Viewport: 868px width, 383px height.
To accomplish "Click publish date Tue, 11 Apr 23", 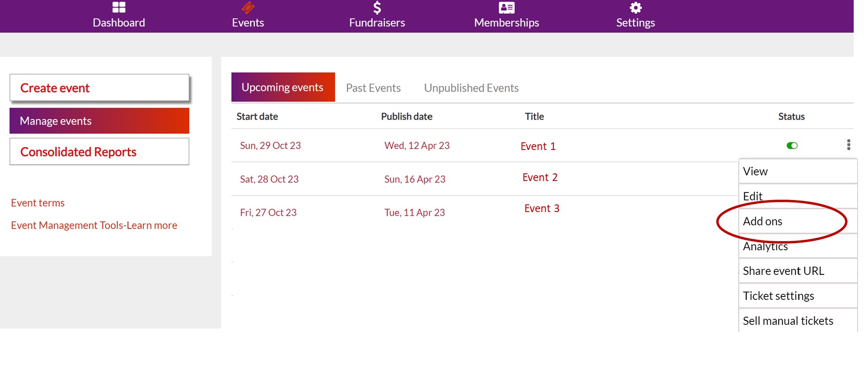I will 414,213.
